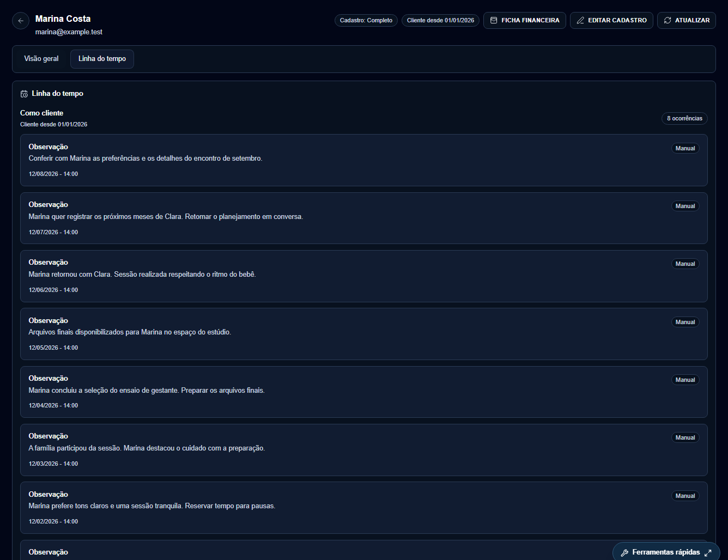Click the calendar icon beside Linha do tempo heading

point(24,94)
